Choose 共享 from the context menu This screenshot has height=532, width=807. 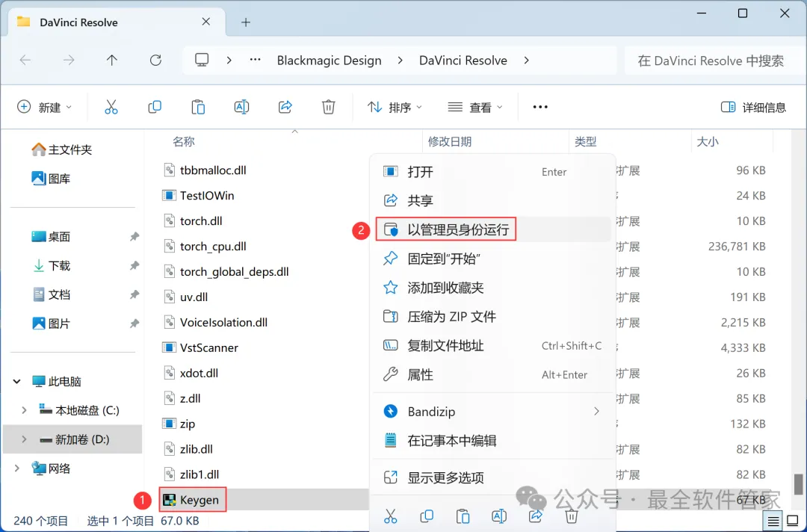coord(492,200)
